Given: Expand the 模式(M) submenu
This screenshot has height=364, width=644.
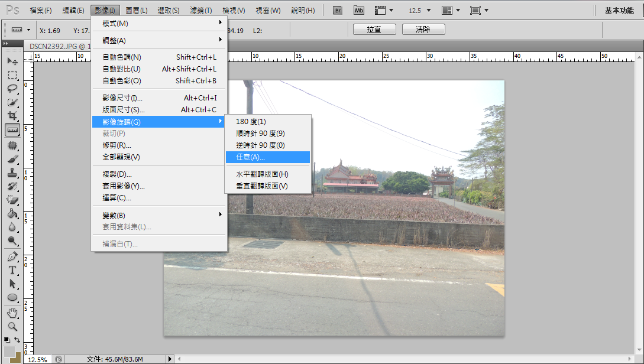Looking at the screenshot, I should [159, 24].
